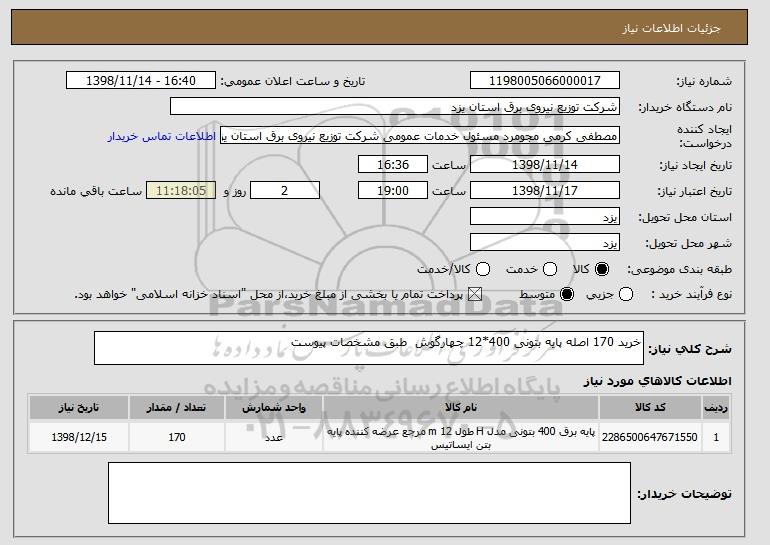The image size is (770, 545).
Task: Click the validity date field 1398/11/17
Action: [x=545, y=191]
